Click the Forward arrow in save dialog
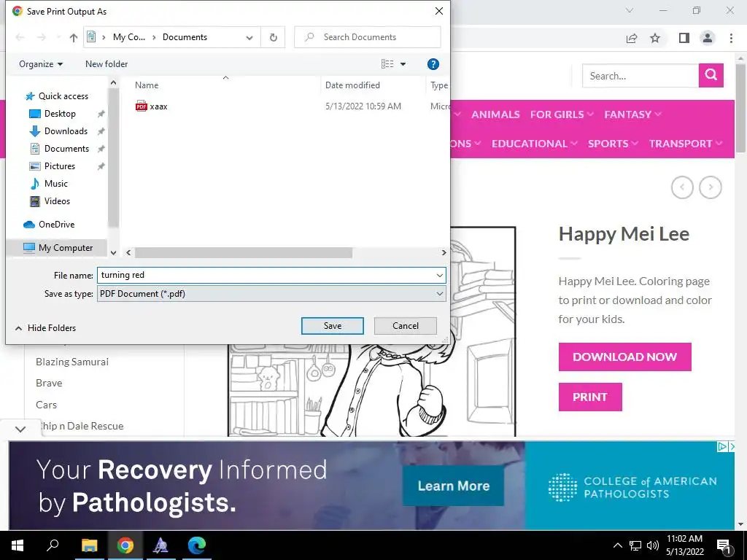Screen dimensions: 747x560 point(42,37)
